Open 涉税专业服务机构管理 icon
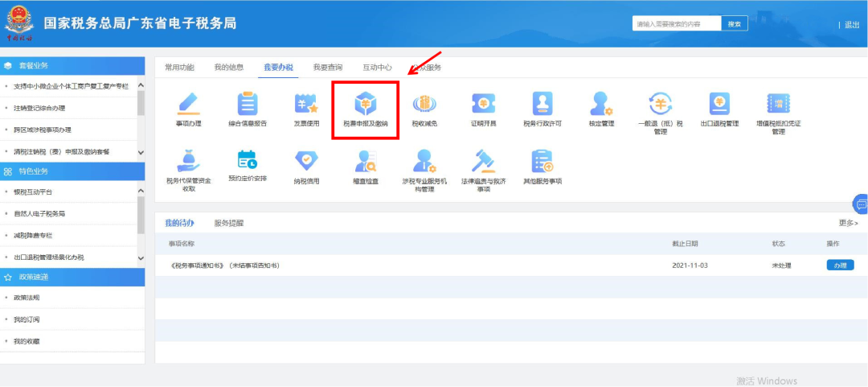Screen dimensions: 868x387 [x=424, y=161]
